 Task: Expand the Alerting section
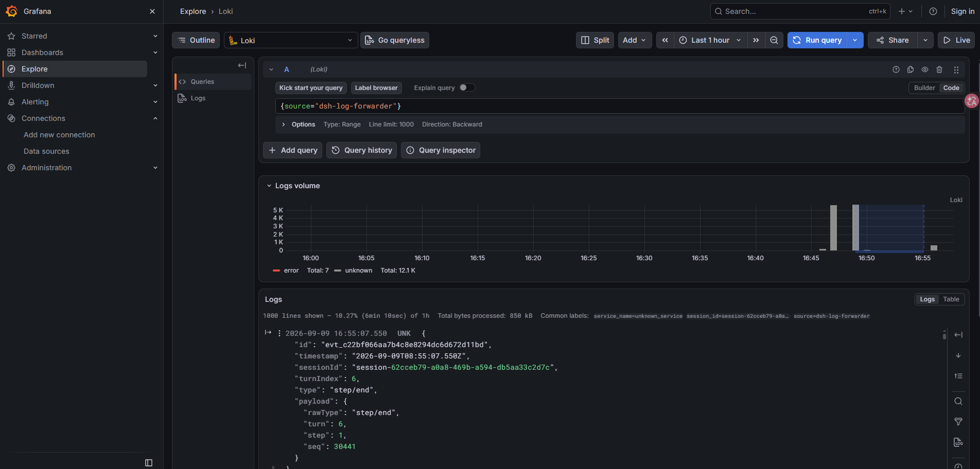(155, 102)
